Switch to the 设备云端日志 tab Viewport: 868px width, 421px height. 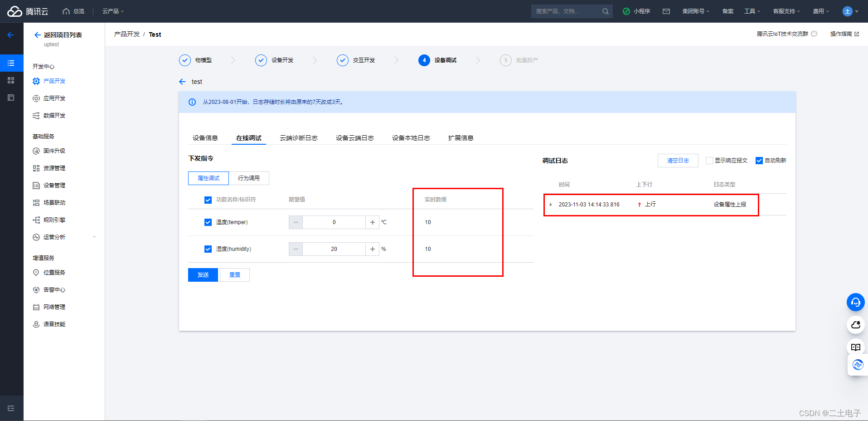[355, 138]
